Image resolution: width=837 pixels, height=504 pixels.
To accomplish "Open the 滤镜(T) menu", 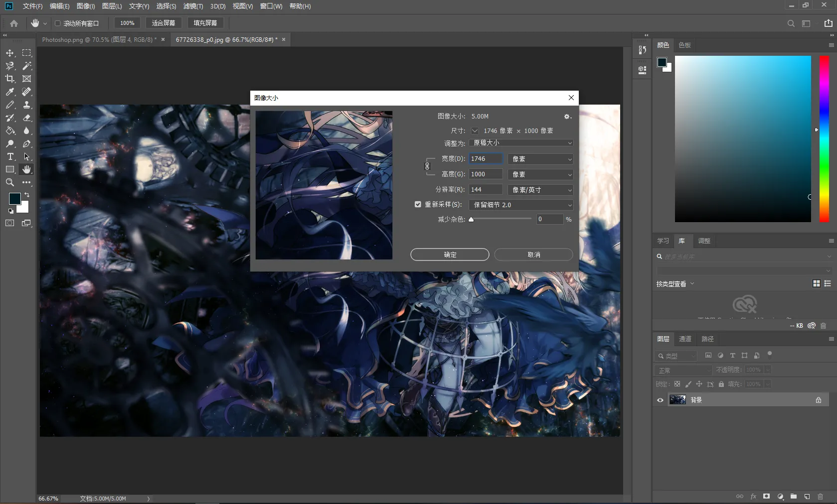I will click(x=193, y=6).
